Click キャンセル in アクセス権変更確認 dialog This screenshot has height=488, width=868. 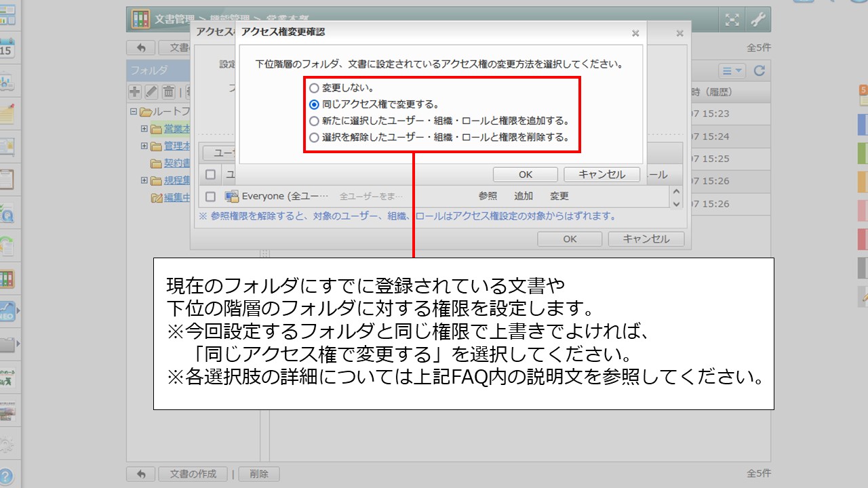[602, 174]
